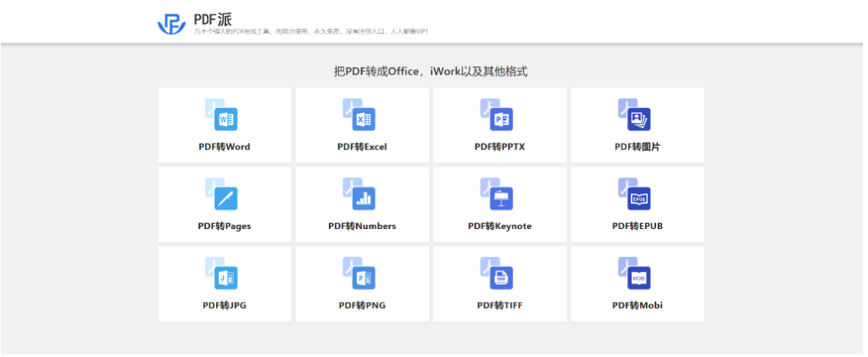Click the PDF to Word icon

coord(221,114)
